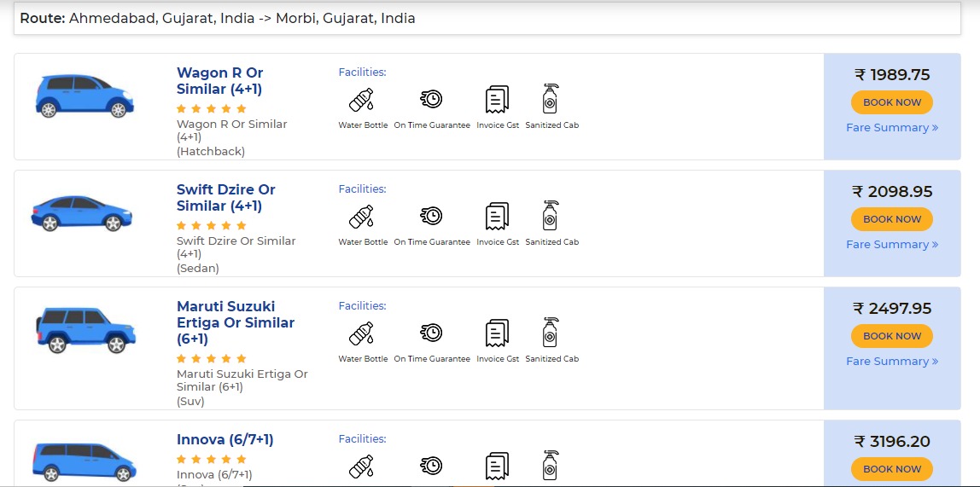The height and width of the screenshot is (487, 980).
Task: Click the Ertiga SUV car image
Action: pyautogui.click(x=85, y=330)
